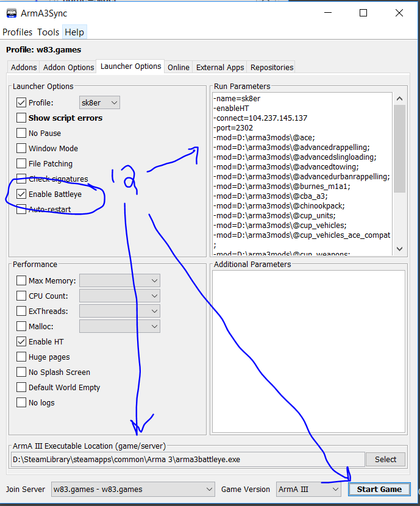The height and width of the screenshot is (506, 420).
Task: Switch to the Addon Options tab
Action: pos(69,67)
